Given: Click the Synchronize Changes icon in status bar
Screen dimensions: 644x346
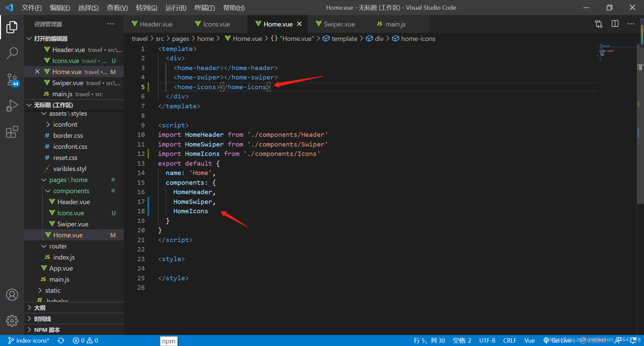Looking at the screenshot, I should [61, 341].
